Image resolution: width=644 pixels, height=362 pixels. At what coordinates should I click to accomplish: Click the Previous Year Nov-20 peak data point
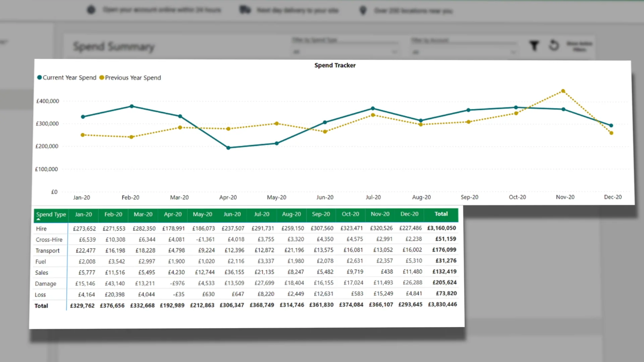(x=563, y=91)
